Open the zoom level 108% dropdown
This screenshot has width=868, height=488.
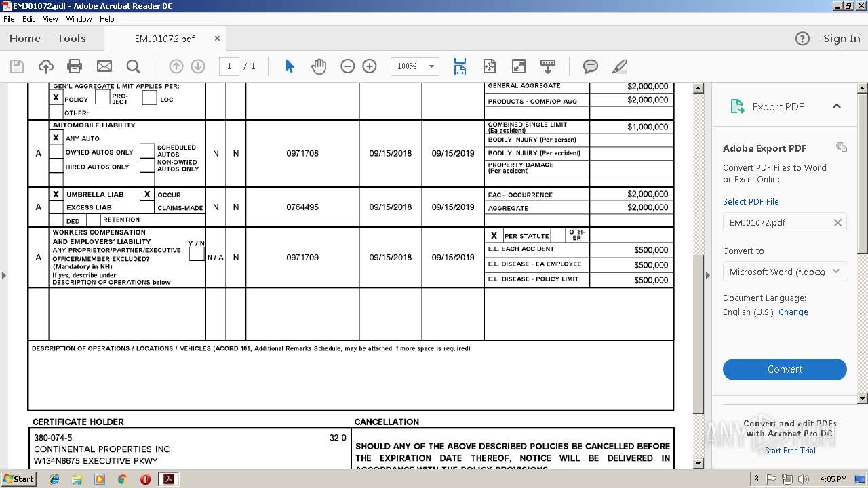[x=431, y=66]
